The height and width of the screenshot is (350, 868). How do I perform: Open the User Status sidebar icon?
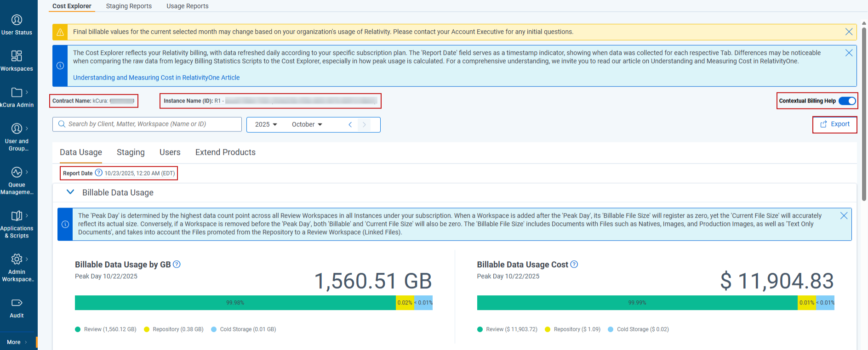point(17,20)
